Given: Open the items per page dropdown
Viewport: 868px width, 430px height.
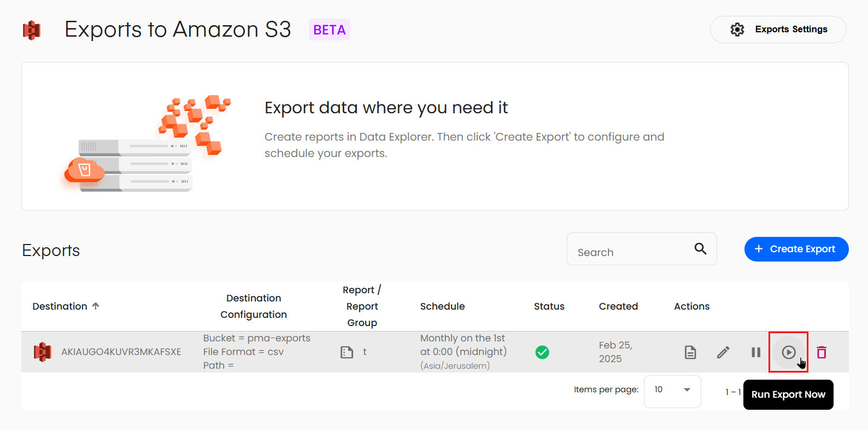Looking at the screenshot, I should 672,390.
